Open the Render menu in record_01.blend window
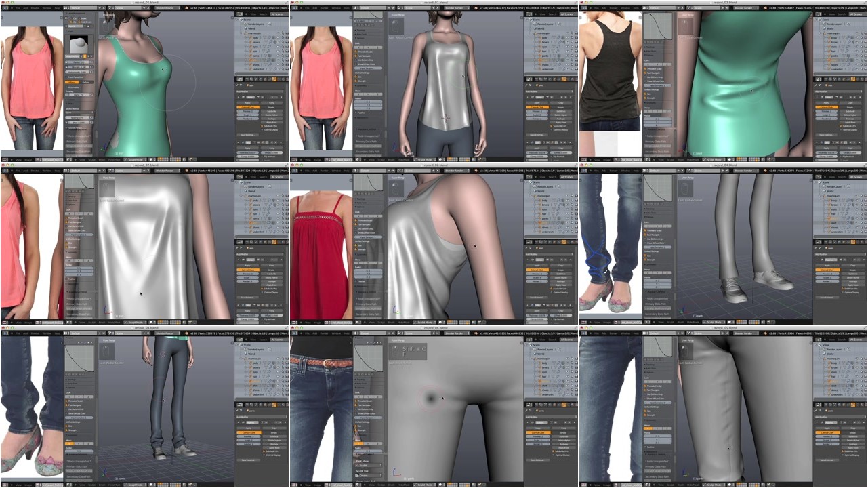Image resolution: width=868 pixels, height=488 pixels. (x=35, y=8)
